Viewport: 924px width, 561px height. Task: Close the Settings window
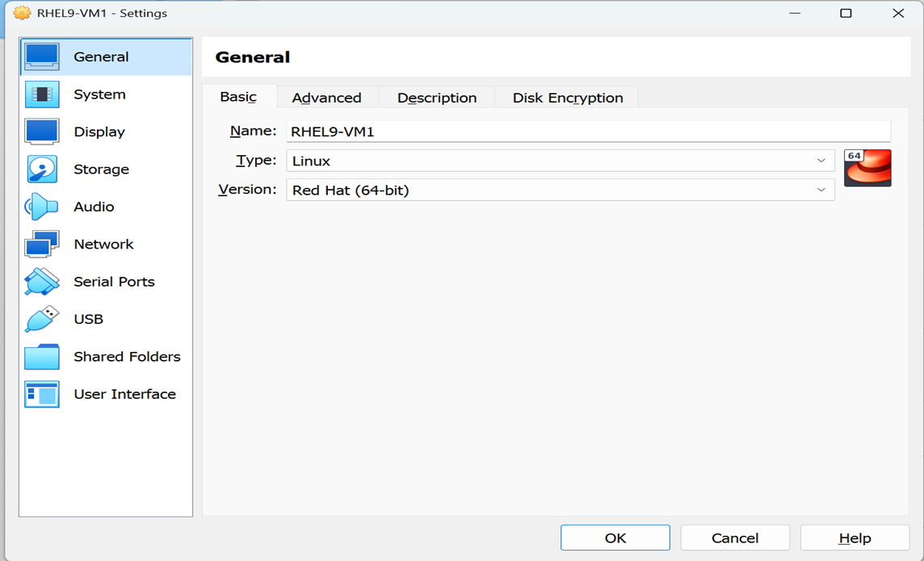pos(898,13)
